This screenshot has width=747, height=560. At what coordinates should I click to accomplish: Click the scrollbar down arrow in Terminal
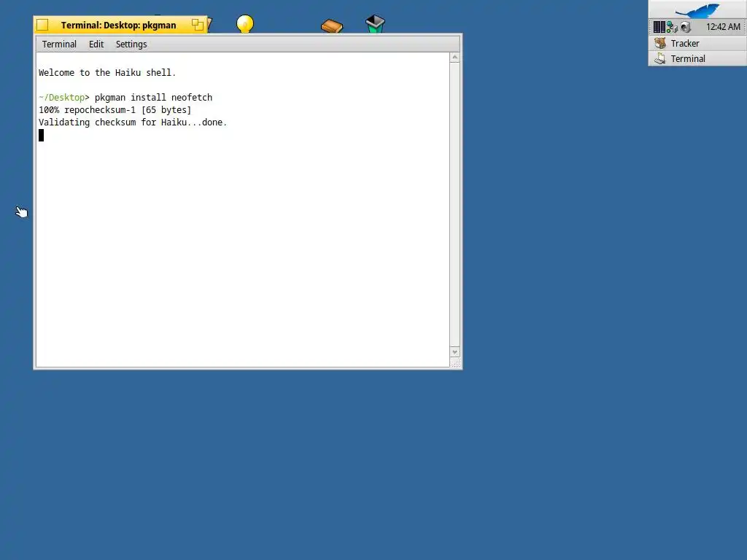[454, 352]
